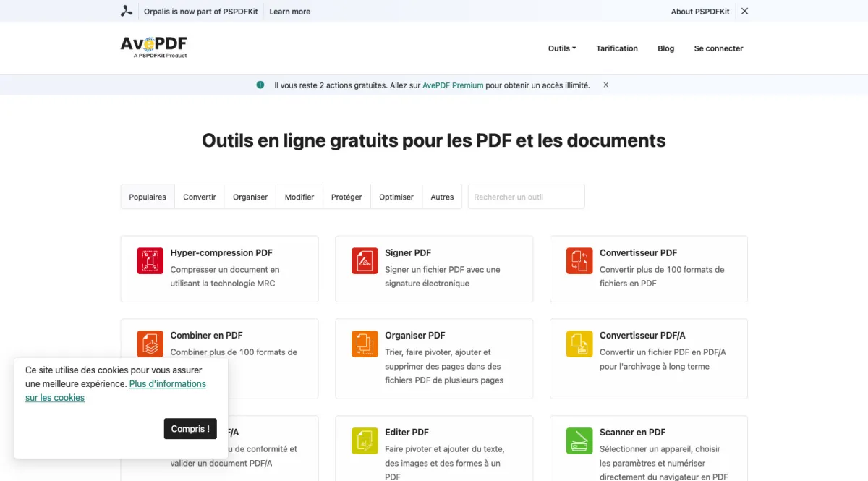
Task: Click the Learn more link
Action: click(x=290, y=12)
